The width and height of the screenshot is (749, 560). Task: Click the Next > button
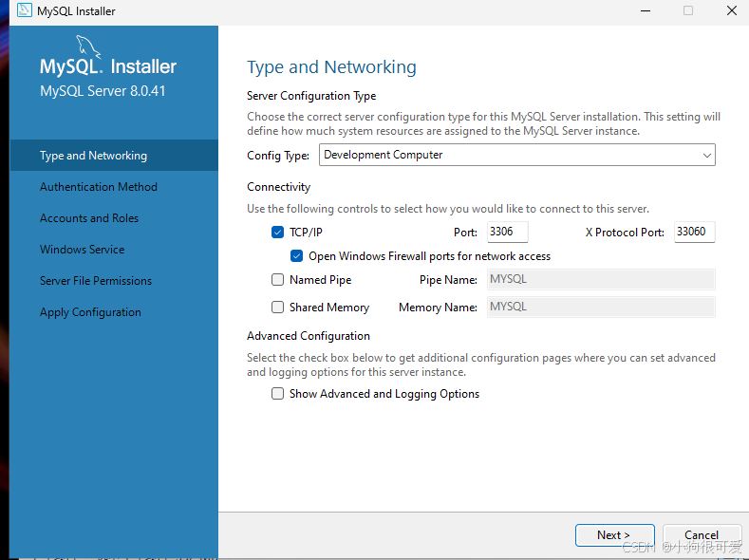click(615, 535)
